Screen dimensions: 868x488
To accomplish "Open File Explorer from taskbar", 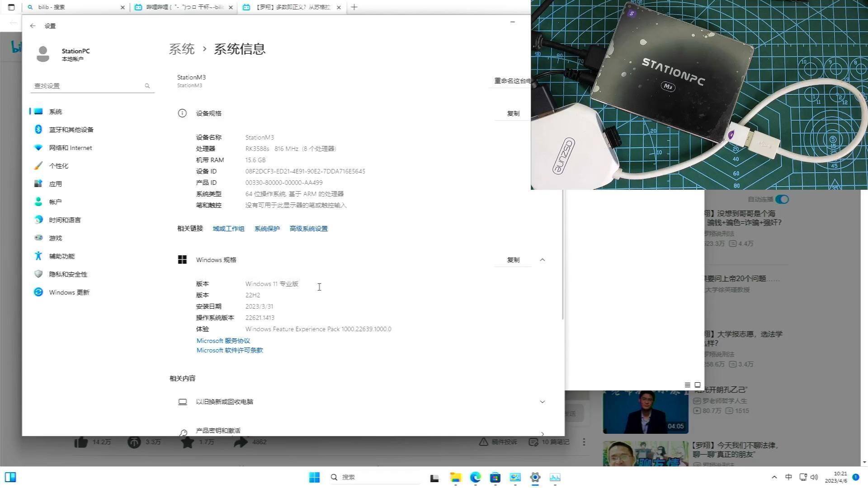I will click(x=455, y=477).
